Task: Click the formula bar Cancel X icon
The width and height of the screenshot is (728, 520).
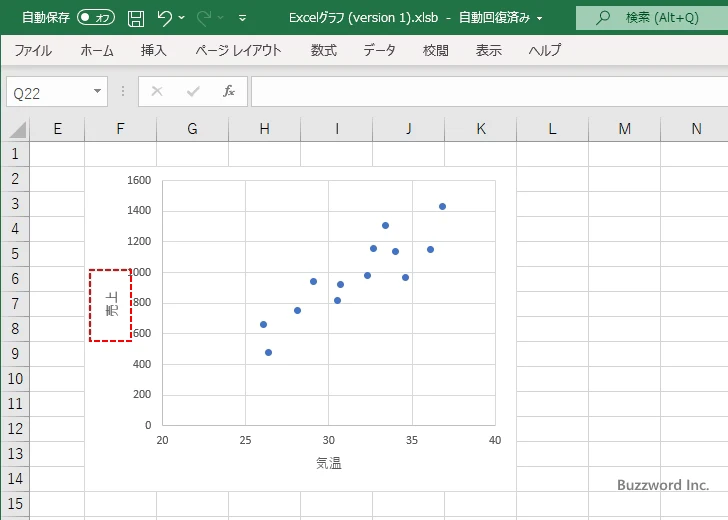Action: pos(157,91)
